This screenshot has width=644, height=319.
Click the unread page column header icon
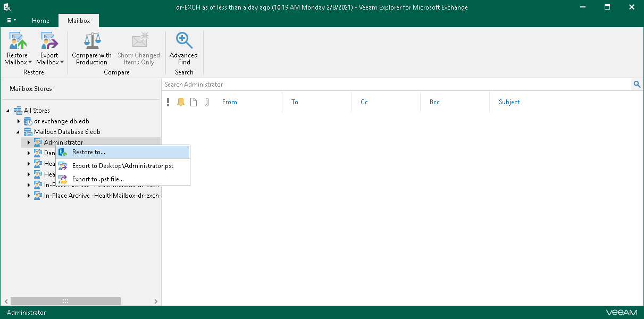click(194, 102)
